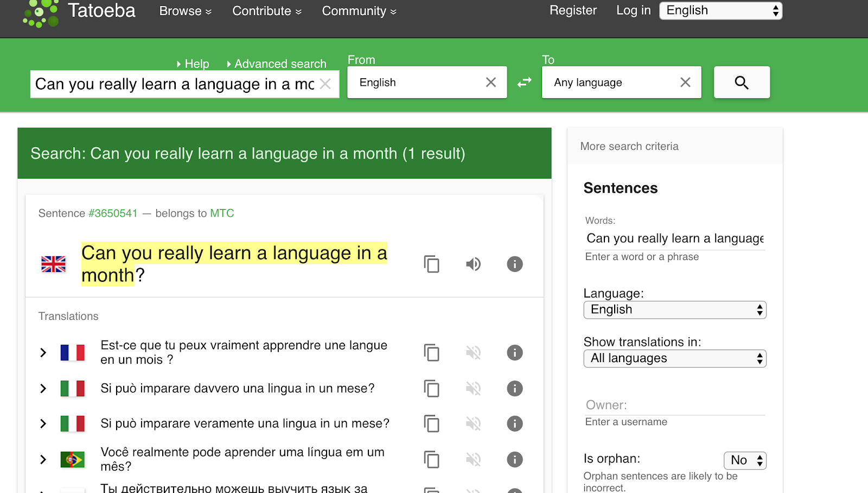Viewport: 868px width, 493px height.
Task: Clear the To language field
Action: click(x=685, y=83)
